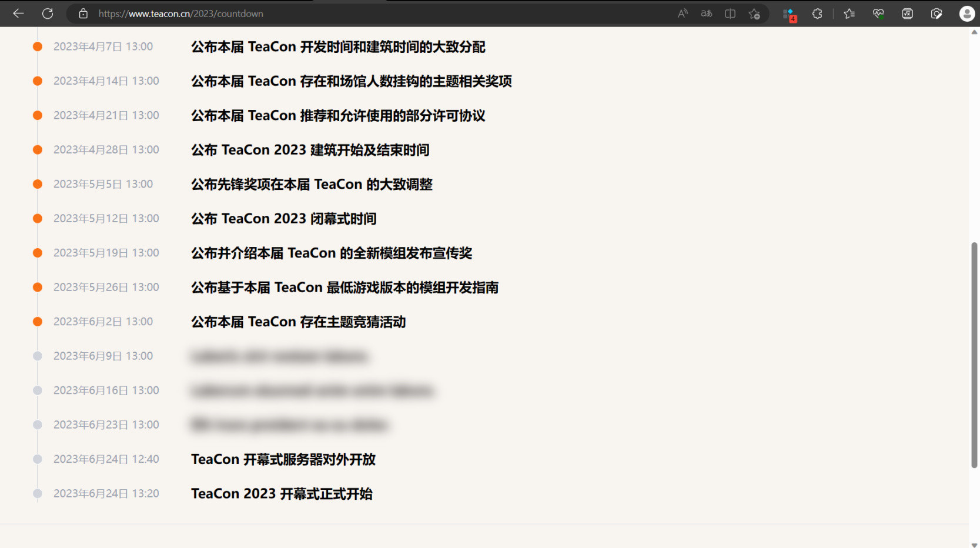Open the Translate page icon
Screen dimensions: 980x548
coord(707,14)
